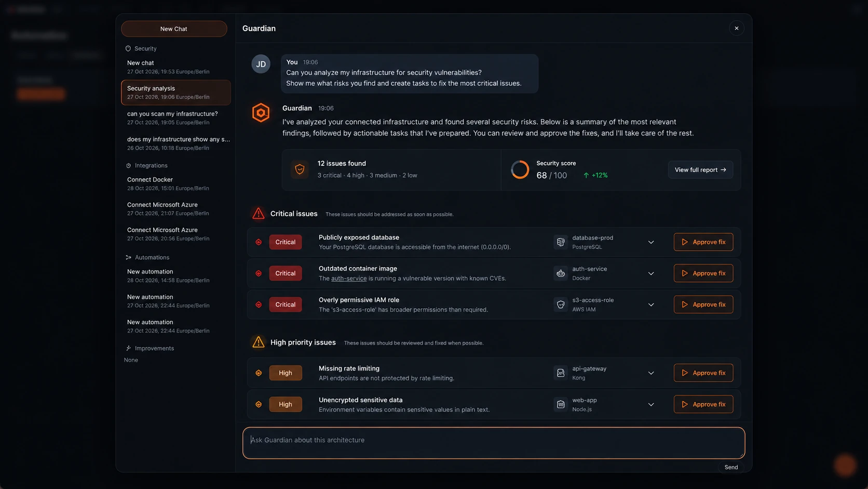This screenshot has height=489, width=868.
Task: Open the 'can you scan my infrastructure?' chat
Action: (176, 118)
